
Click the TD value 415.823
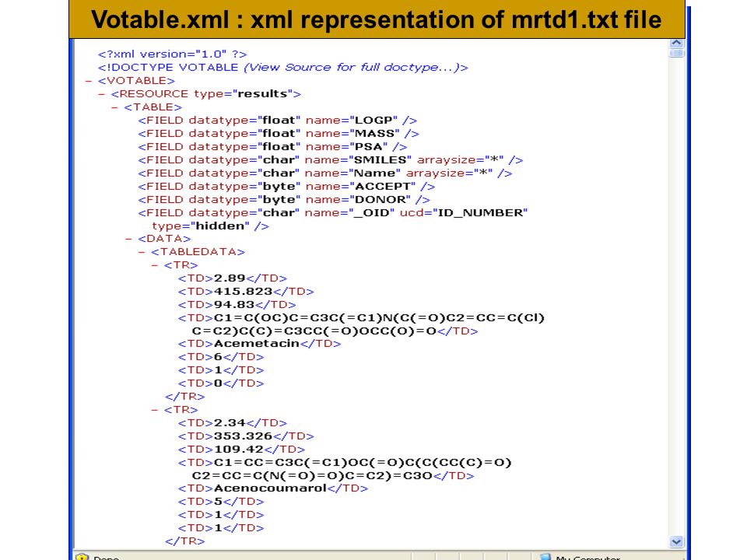(243, 292)
